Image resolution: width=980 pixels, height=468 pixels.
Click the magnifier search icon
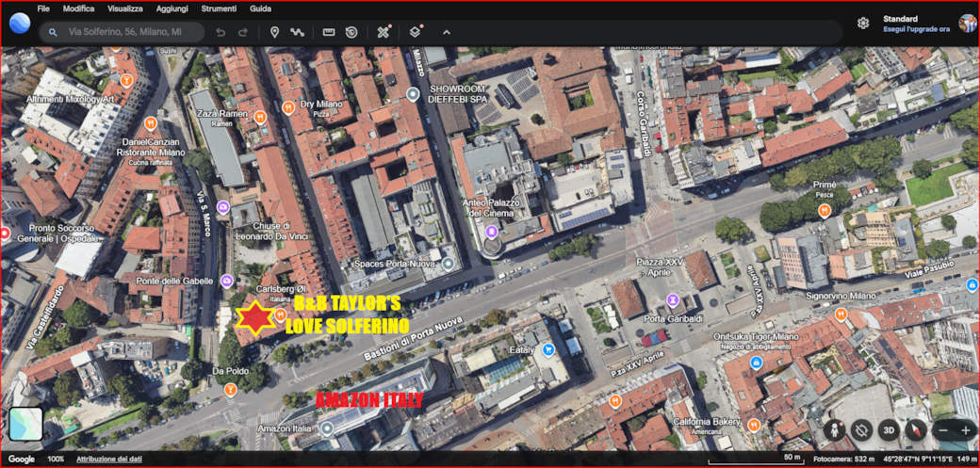53,33
